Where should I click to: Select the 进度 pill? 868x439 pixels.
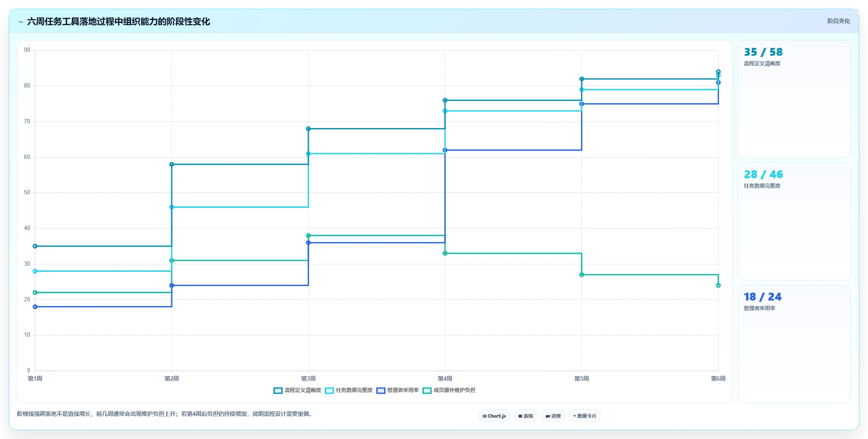click(x=553, y=416)
